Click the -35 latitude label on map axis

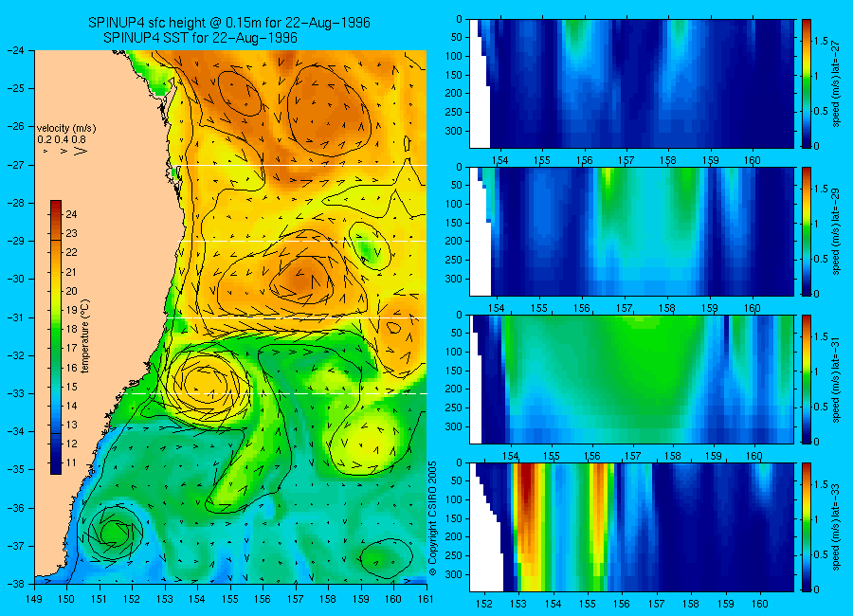click(15, 470)
